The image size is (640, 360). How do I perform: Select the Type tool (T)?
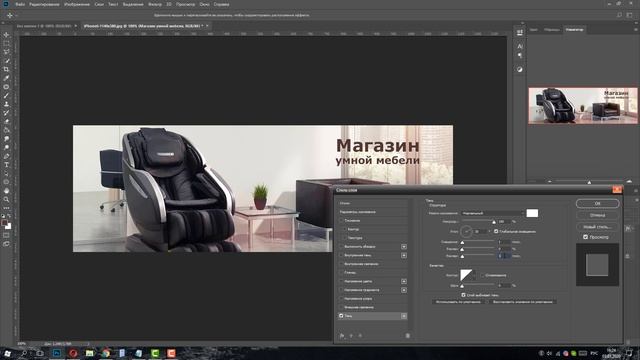click(6, 165)
